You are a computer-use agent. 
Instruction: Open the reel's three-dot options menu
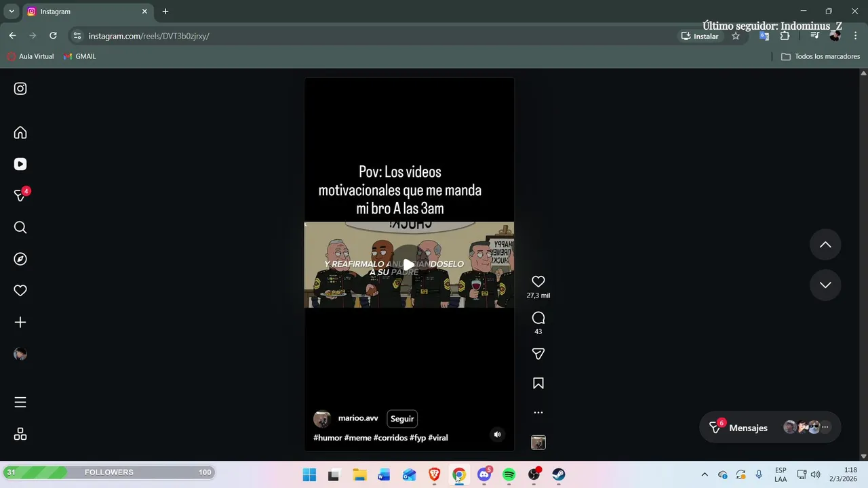click(538, 412)
